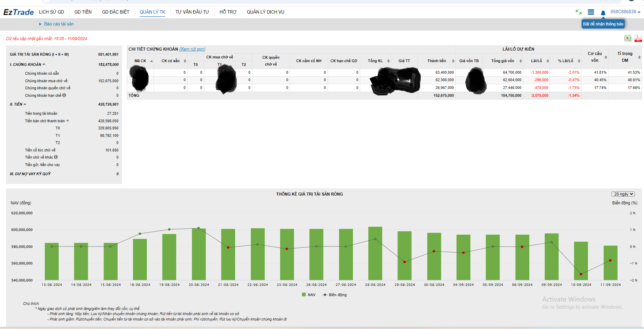Viewport: 644px width, 329px height.
Task: Click T1 amount 98,792,100
Action: point(109,135)
